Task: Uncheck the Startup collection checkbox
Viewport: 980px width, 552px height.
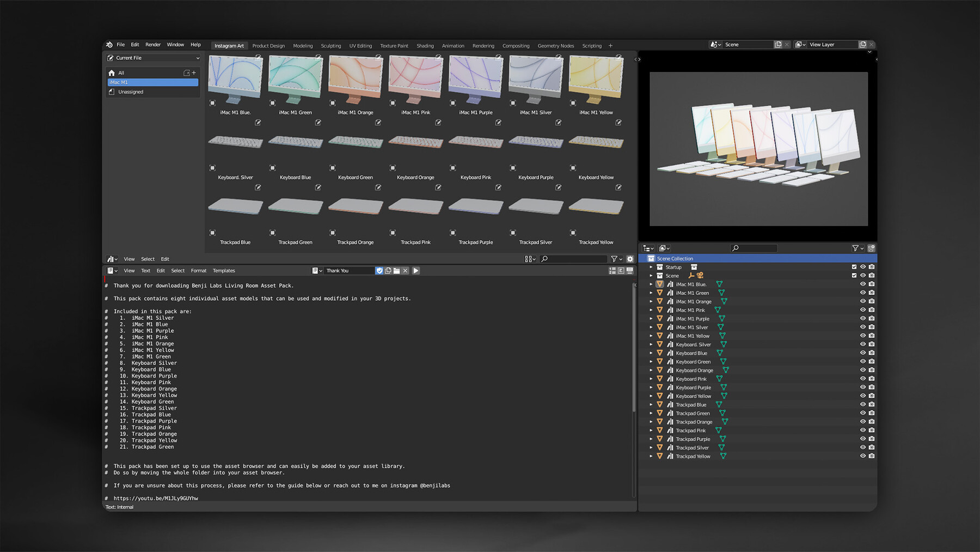Action: point(854,267)
